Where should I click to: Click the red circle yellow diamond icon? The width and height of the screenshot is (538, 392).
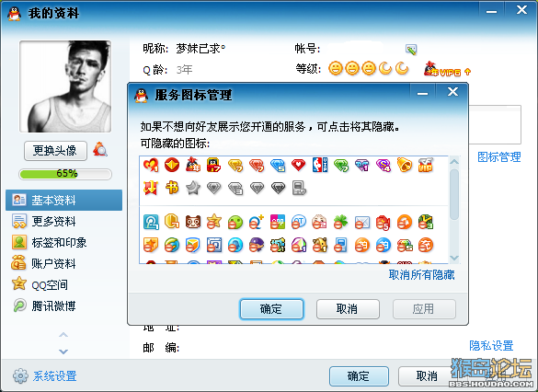tap(172, 165)
